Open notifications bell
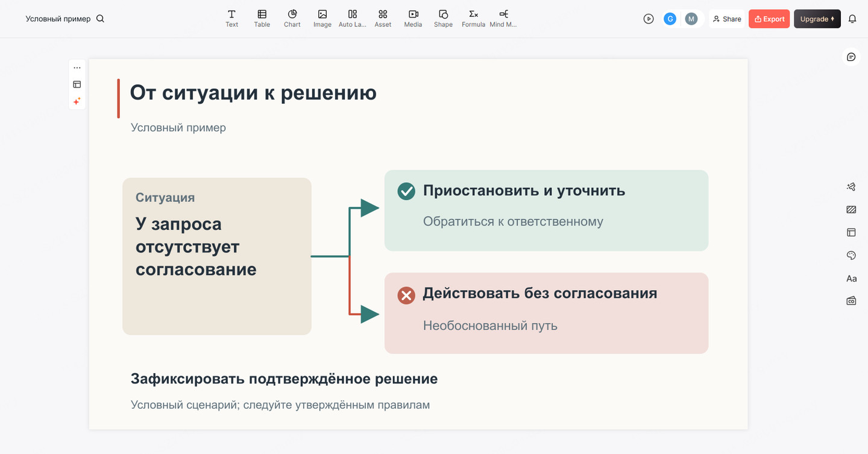Image resolution: width=868 pixels, height=454 pixels. pyautogui.click(x=852, y=19)
